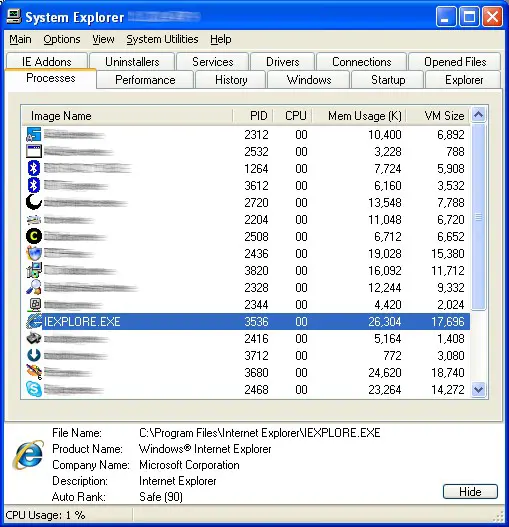
Task: Click the blue download arrow icon, PID 3712
Action: [x=34, y=356]
